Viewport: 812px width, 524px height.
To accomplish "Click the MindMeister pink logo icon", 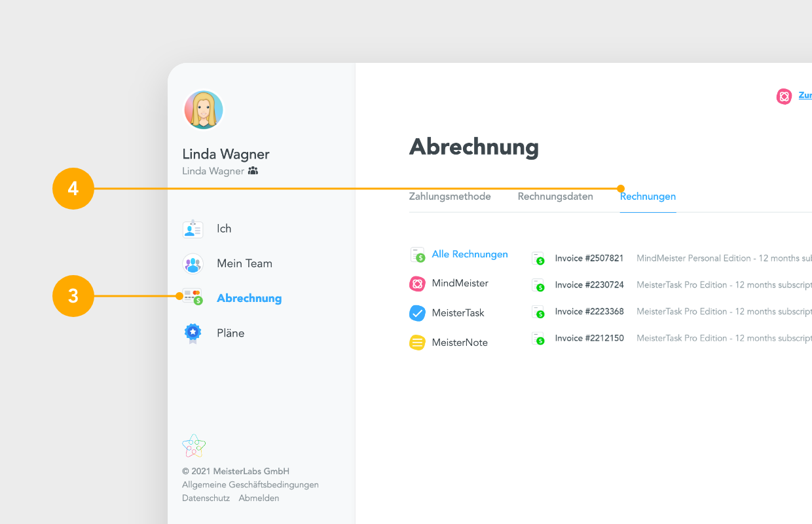I will pos(417,284).
